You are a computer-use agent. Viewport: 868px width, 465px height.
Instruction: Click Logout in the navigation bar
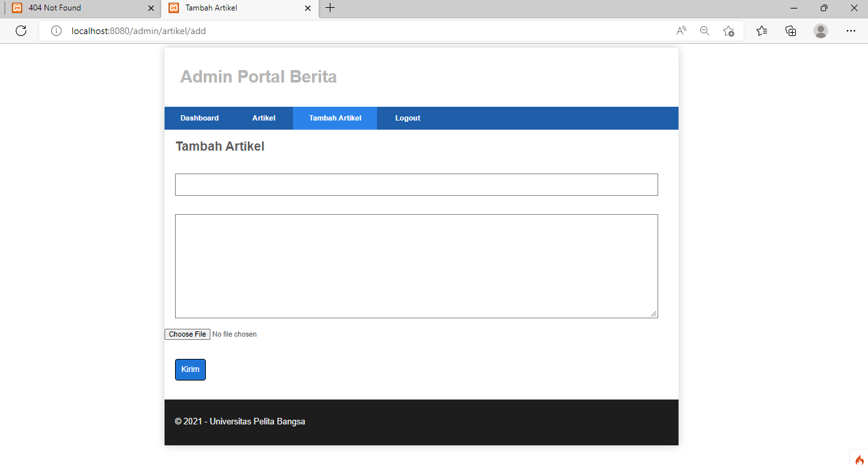coord(407,118)
